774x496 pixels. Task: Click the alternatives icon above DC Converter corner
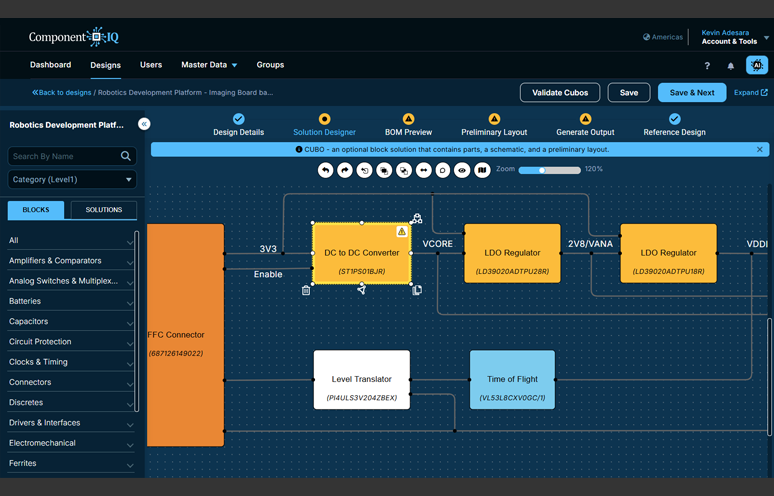(417, 219)
